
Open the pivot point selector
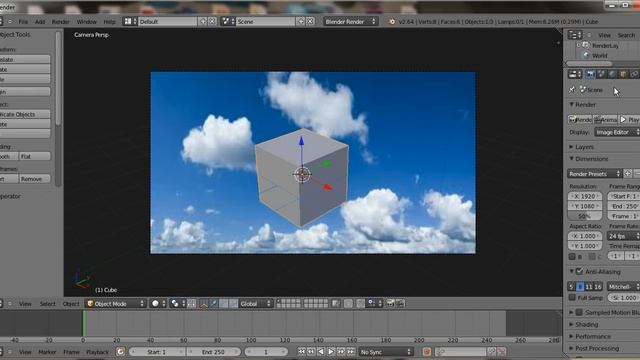click(177, 304)
